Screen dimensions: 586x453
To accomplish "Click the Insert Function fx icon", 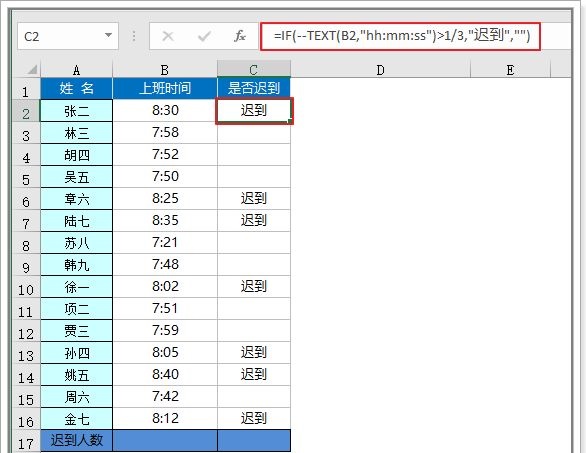I will [x=240, y=36].
